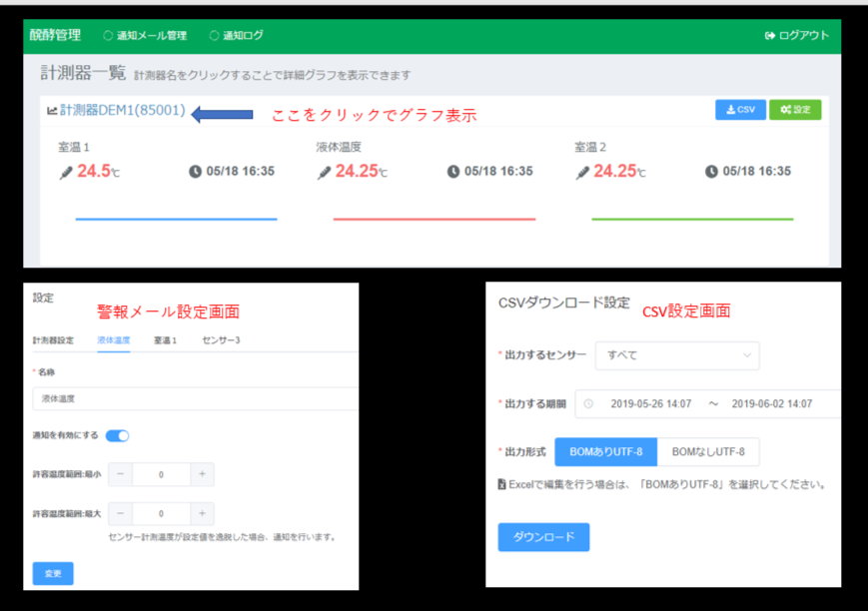This screenshot has height=611, width=868.
Task: Click the chart icon before 計測器DEM1
Action: [52, 111]
